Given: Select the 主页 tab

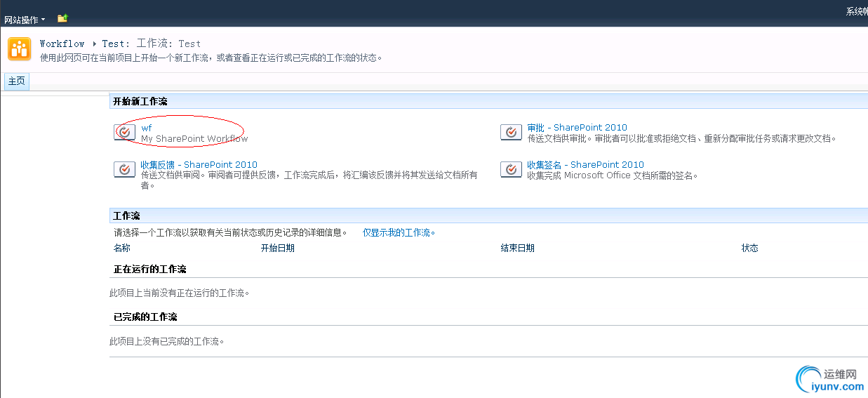Looking at the screenshot, I should point(16,81).
